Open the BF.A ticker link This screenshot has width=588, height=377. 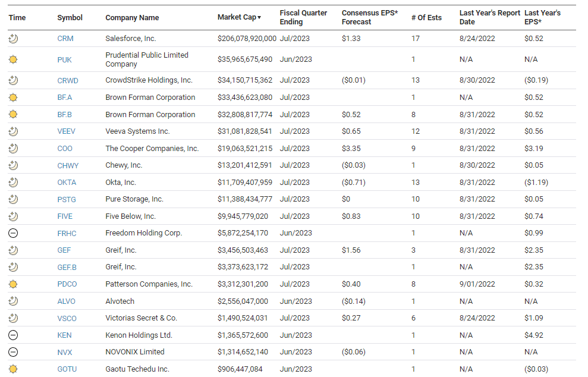coord(64,98)
